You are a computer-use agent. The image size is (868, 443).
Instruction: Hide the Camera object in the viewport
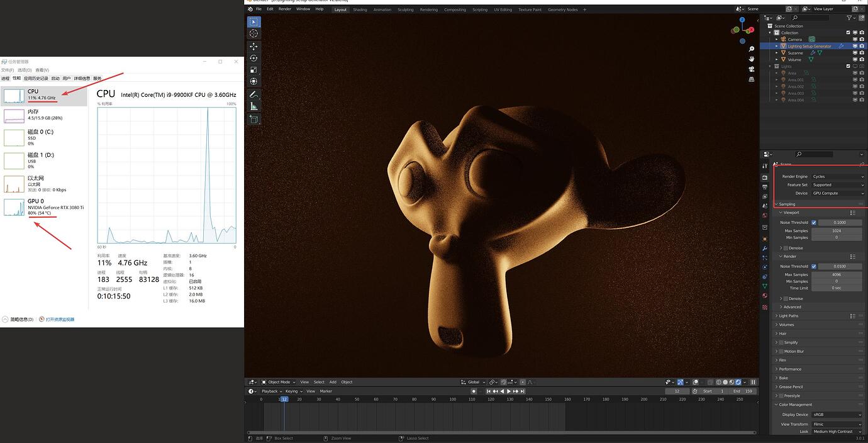[855, 39]
